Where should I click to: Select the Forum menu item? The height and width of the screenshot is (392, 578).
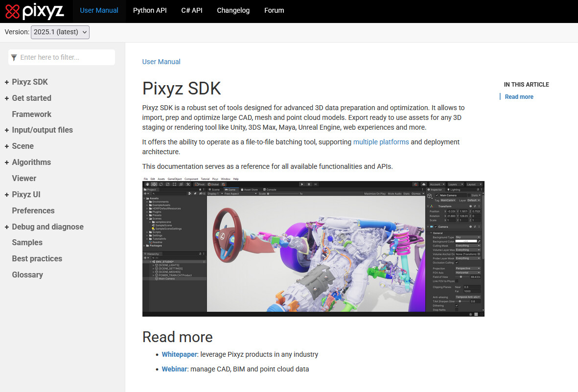[x=274, y=10]
